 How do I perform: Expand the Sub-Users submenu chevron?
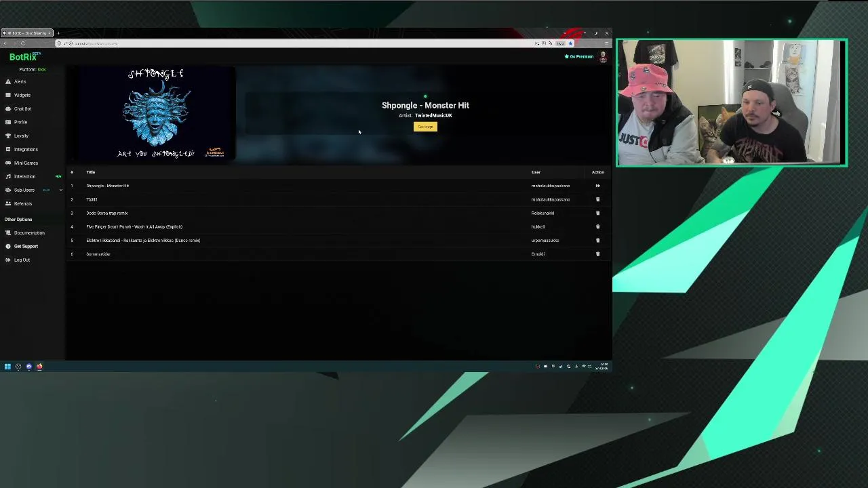click(60, 190)
